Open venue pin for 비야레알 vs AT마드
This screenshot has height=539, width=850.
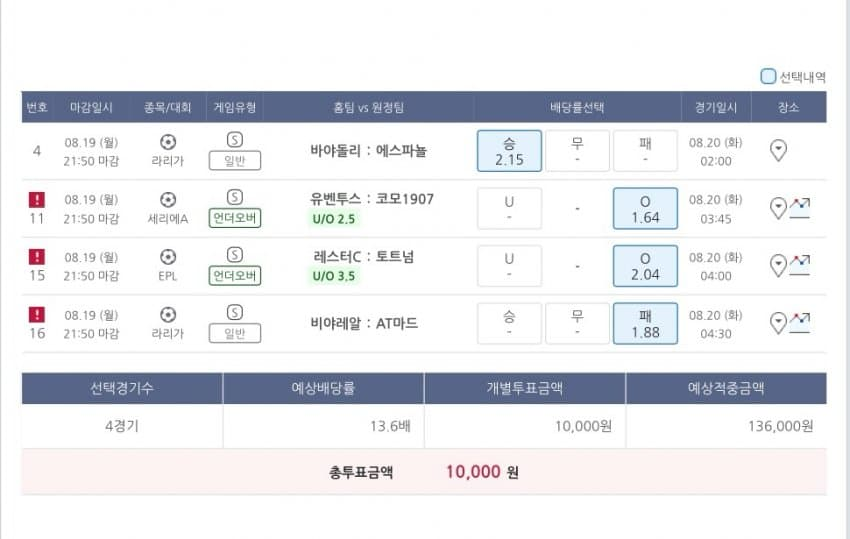(x=778, y=323)
